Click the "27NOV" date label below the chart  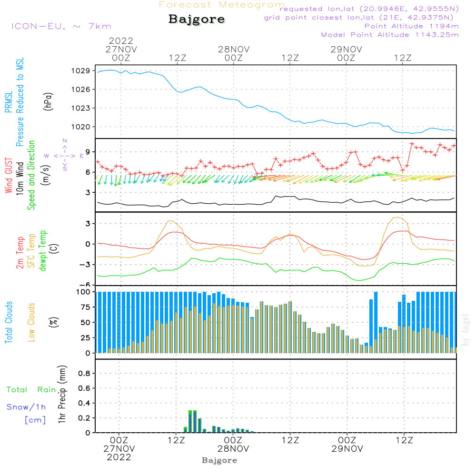[119, 449]
